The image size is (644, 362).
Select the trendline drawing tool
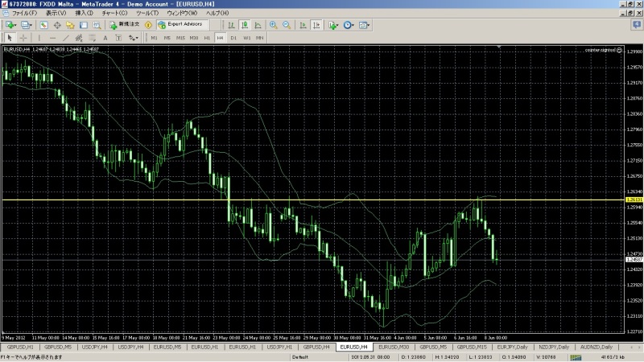point(65,38)
